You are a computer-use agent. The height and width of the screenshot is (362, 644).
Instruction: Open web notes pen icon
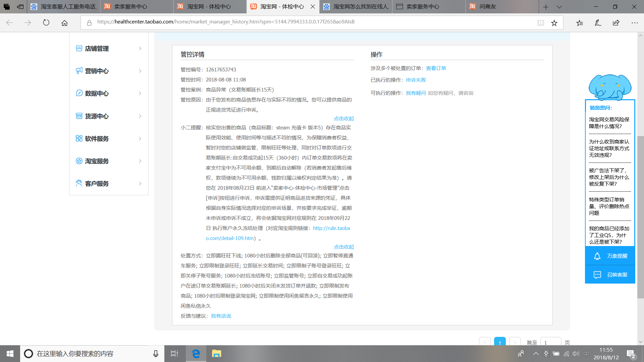[598, 23]
